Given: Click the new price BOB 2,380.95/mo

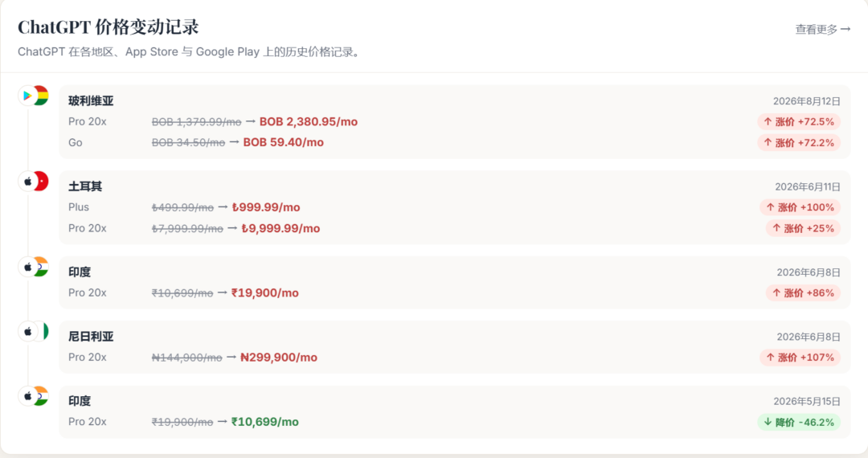Looking at the screenshot, I should (309, 121).
